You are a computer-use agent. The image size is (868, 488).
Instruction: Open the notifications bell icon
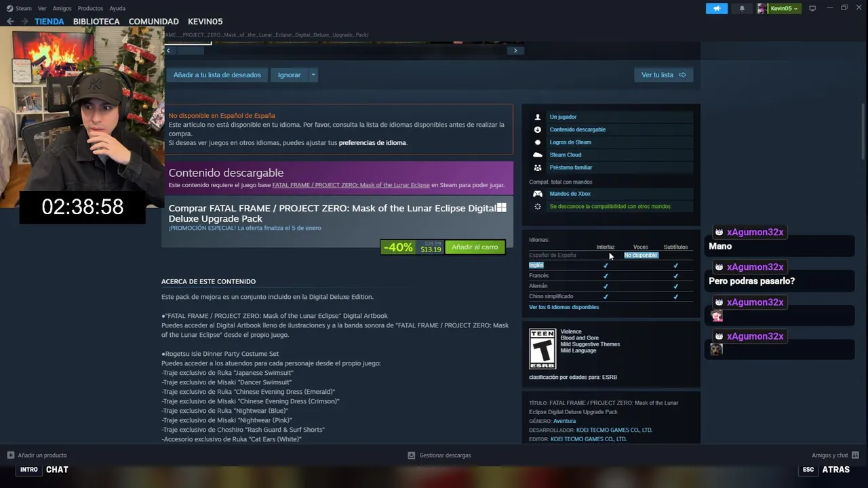tap(741, 8)
